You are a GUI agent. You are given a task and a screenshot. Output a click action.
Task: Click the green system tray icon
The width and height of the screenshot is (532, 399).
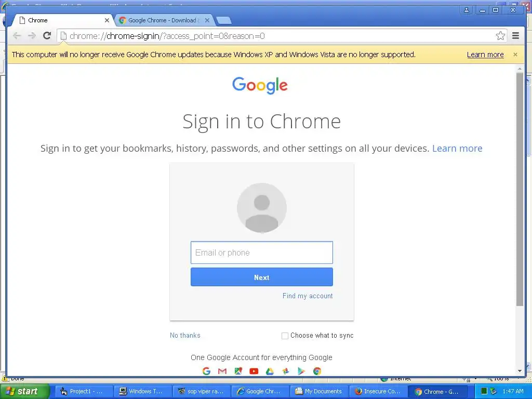pyautogui.click(x=484, y=391)
